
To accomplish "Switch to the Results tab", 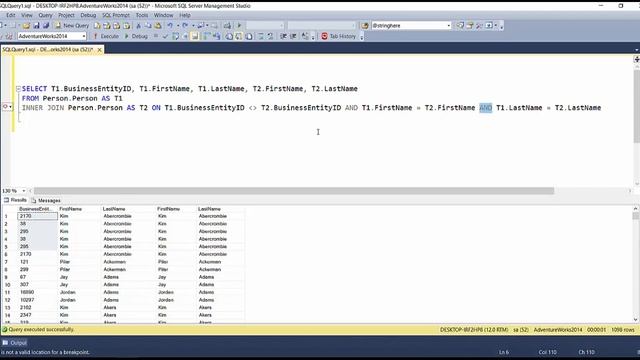I will point(15,200).
